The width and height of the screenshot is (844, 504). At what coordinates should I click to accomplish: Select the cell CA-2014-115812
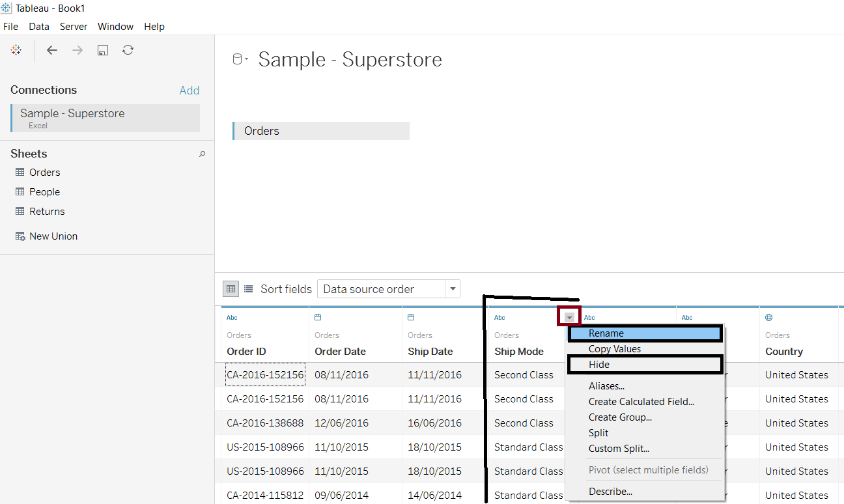tap(265, 496)
